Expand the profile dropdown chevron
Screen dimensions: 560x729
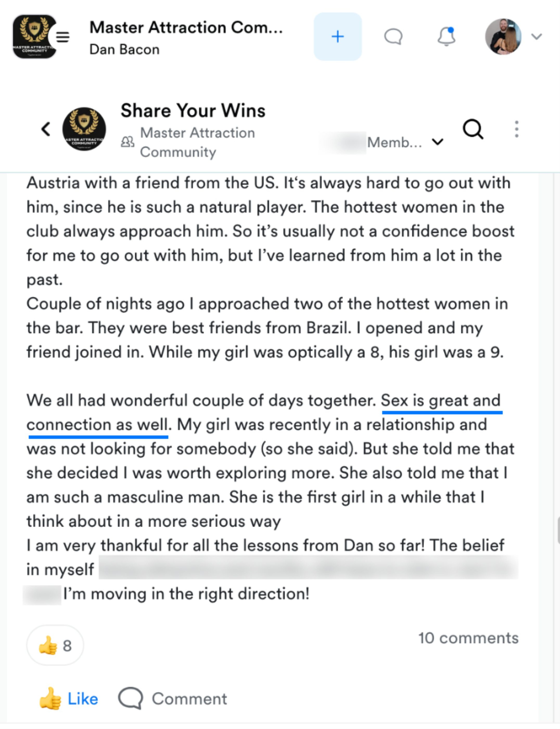(x=537, y=36)
